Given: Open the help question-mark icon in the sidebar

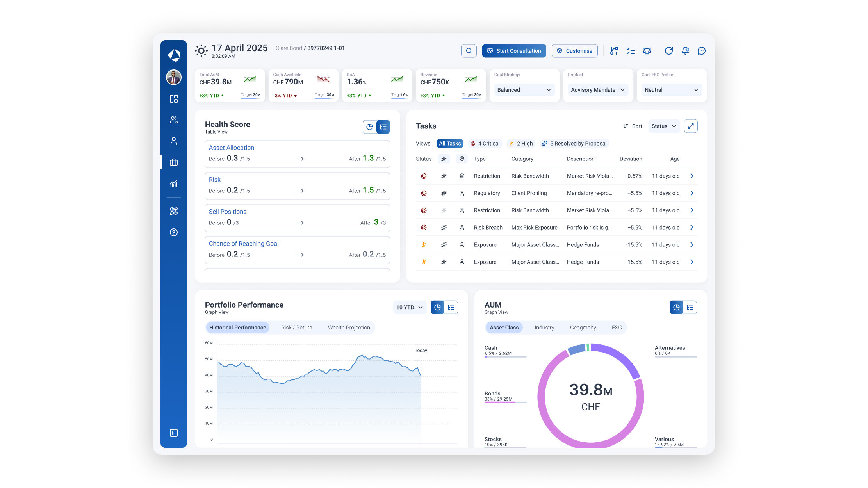Looking at the screenshot, I should (173, 232).
